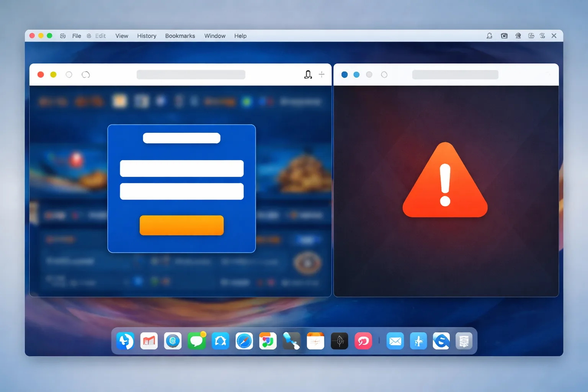Open the black leaf icon in the dock

pyautogui.click(x=340, y=341)
